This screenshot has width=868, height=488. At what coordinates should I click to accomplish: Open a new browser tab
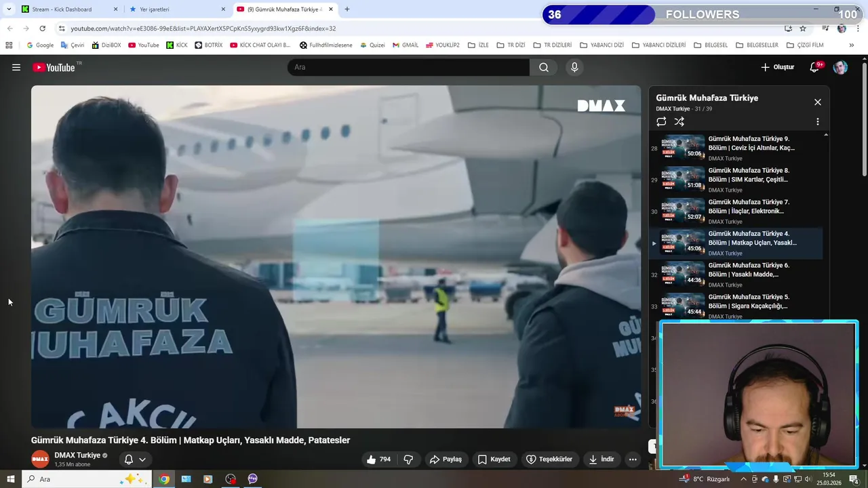pos(347,9)
